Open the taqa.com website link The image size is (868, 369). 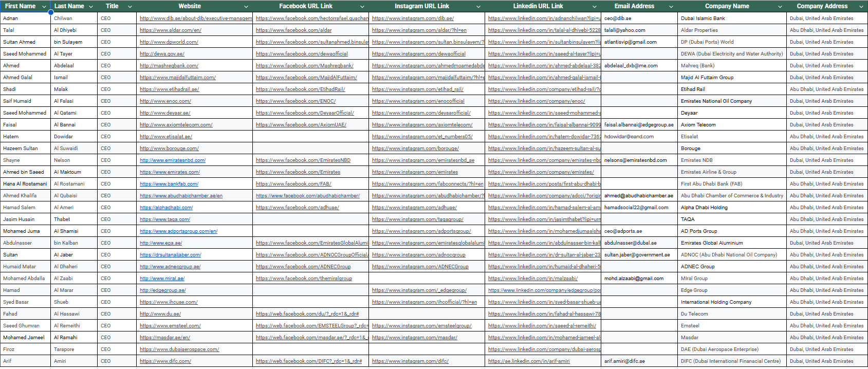point(165,219)
